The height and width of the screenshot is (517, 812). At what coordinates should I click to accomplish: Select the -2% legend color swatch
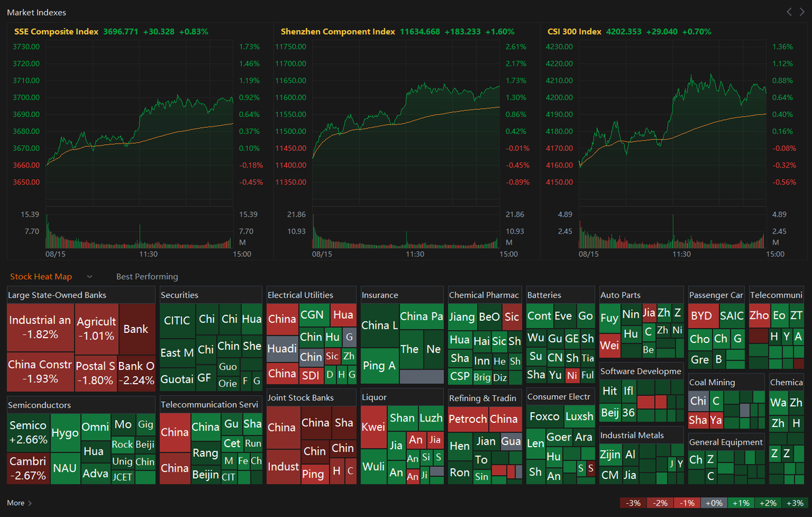tap(660, 503)
